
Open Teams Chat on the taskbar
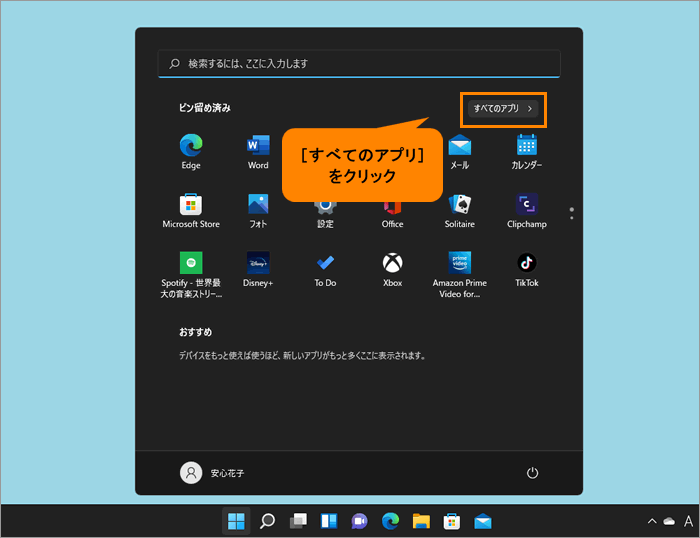tap(359, 521)
